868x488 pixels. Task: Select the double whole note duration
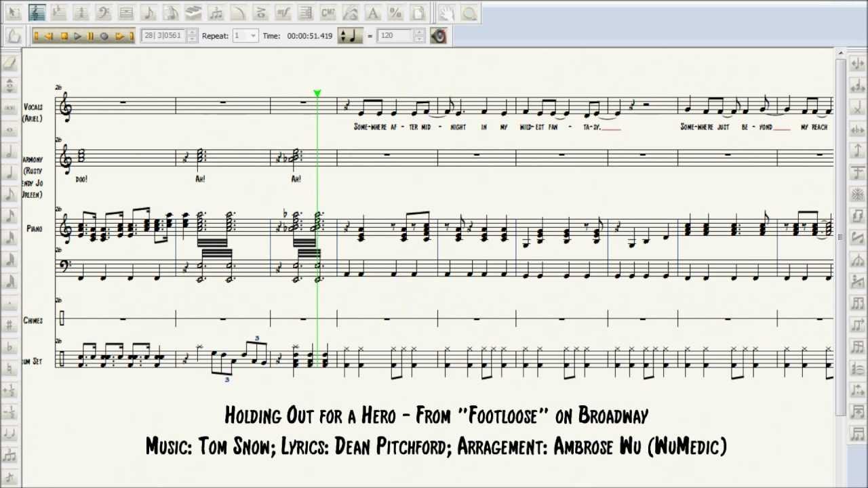coord(10,108)
